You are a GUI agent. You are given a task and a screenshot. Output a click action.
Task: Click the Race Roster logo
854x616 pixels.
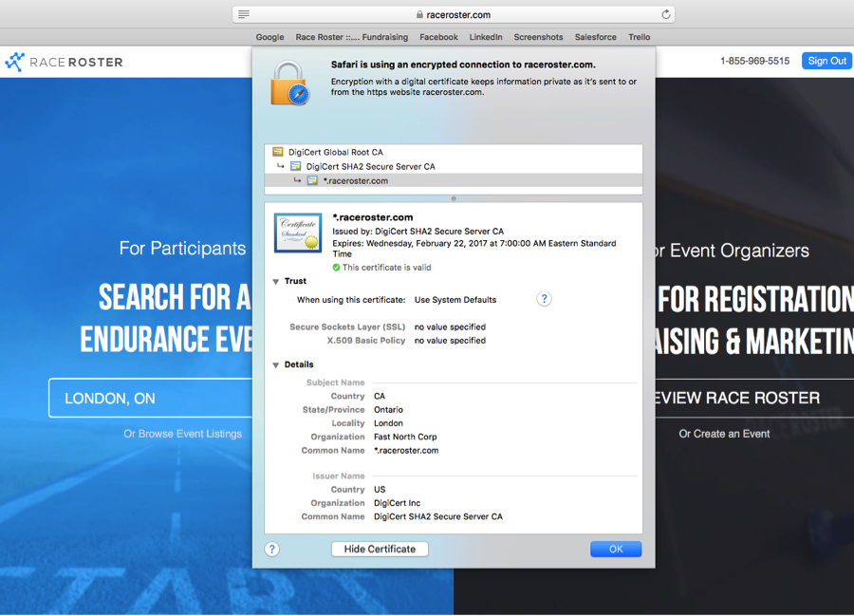(x=64, y=62)
